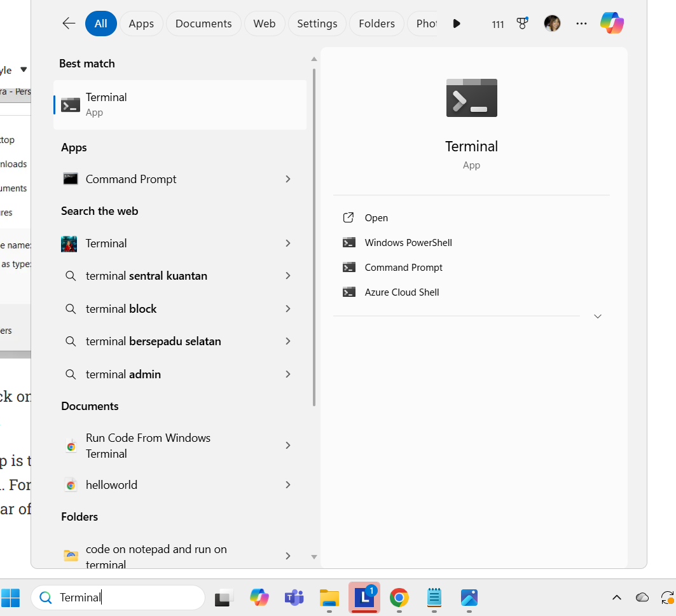676x616 pixels.
Task: Expand more actions with the down chevron
Action: (x=598, y=317)
